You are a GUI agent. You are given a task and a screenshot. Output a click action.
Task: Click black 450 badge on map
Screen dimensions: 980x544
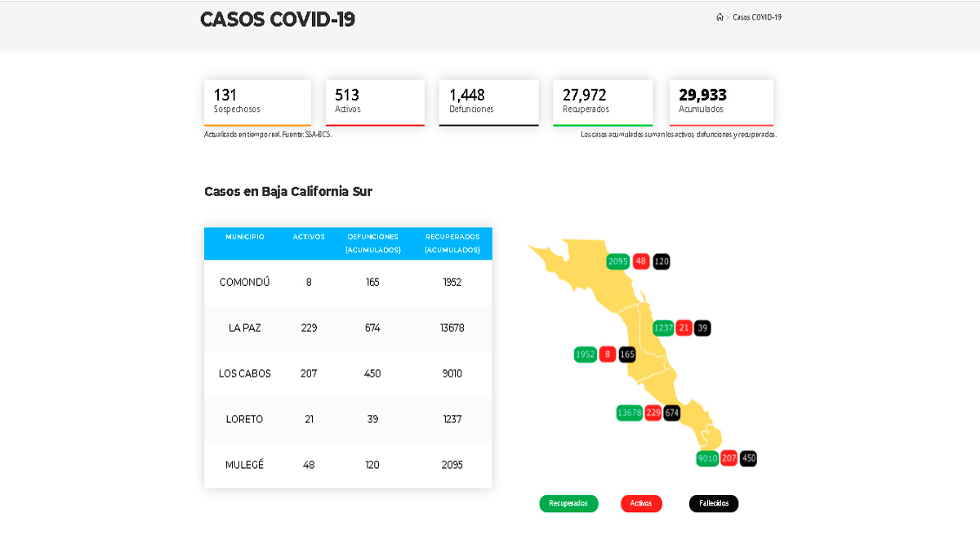point(748,459)
